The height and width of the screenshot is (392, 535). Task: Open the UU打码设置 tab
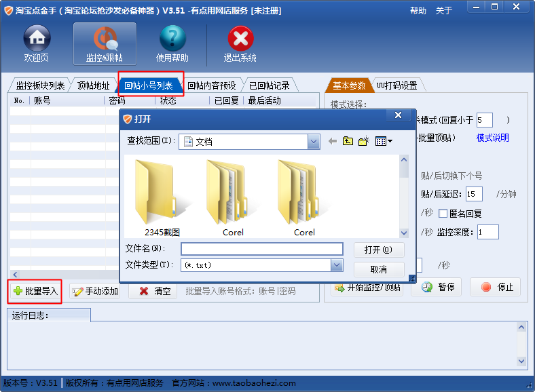(397, 85)
